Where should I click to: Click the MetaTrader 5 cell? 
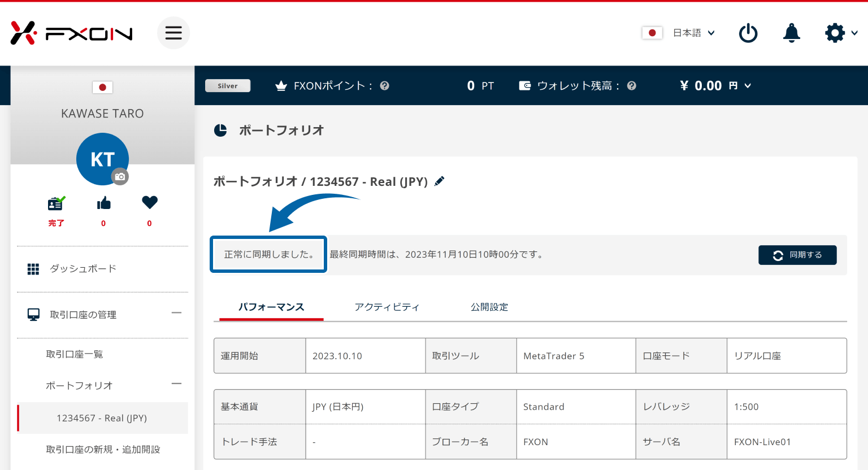576,356
